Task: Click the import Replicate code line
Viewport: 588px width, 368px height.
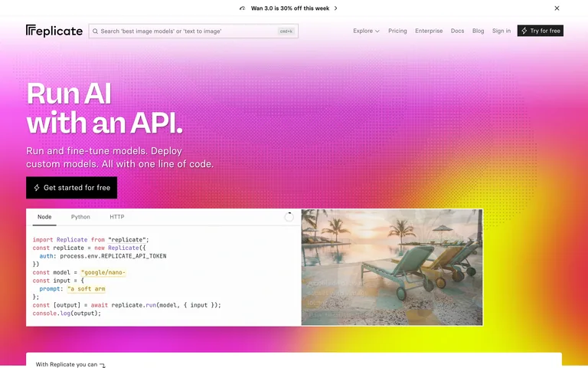Action: point(91,239)
